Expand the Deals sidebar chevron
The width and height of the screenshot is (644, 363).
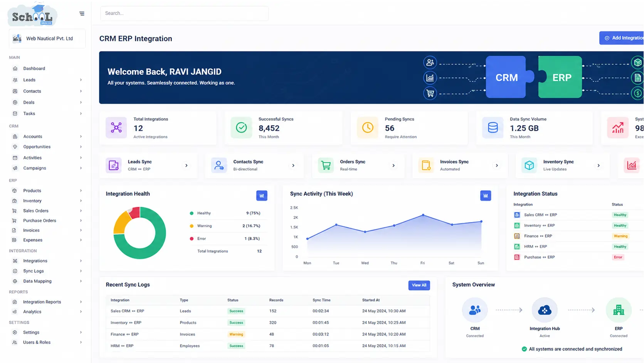(81, 103)
